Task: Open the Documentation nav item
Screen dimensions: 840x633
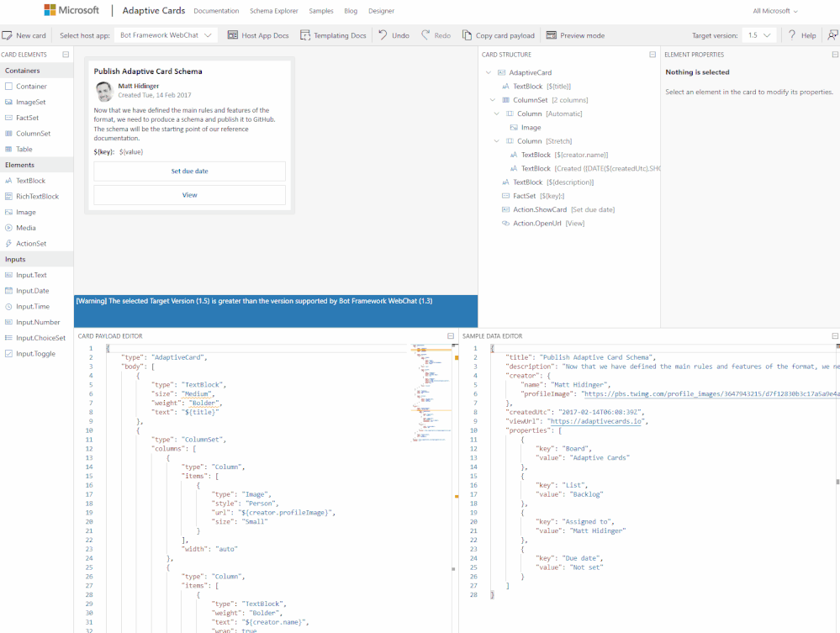Action: click(x=216, y=11)
